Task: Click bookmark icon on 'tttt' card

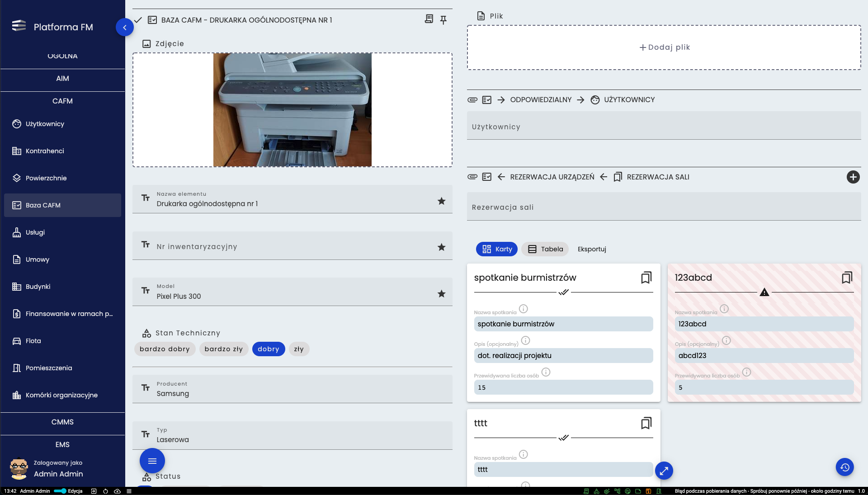Action: (x=646, y=423)
